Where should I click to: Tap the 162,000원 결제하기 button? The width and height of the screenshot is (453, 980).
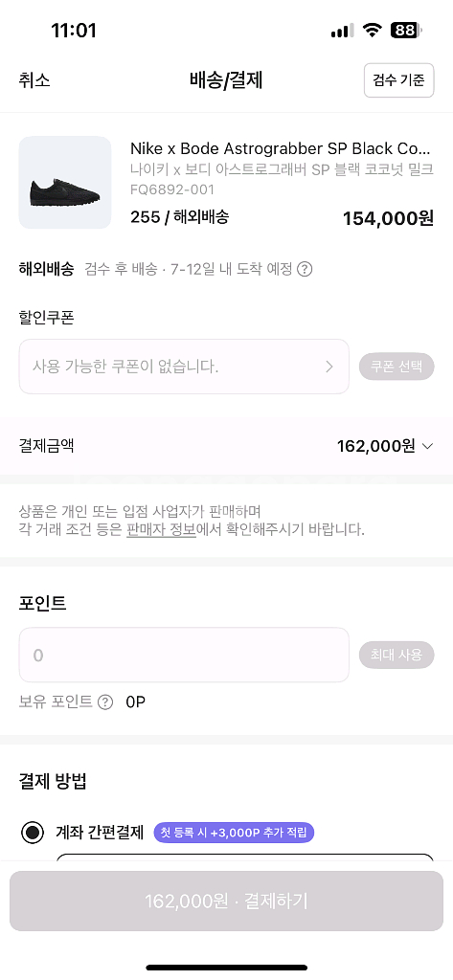(226, 902)
